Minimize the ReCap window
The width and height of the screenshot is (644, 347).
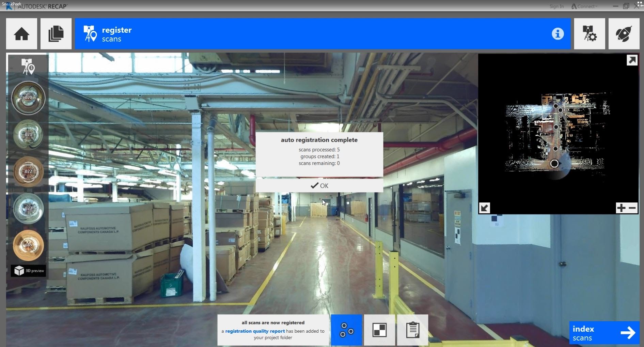615,6
